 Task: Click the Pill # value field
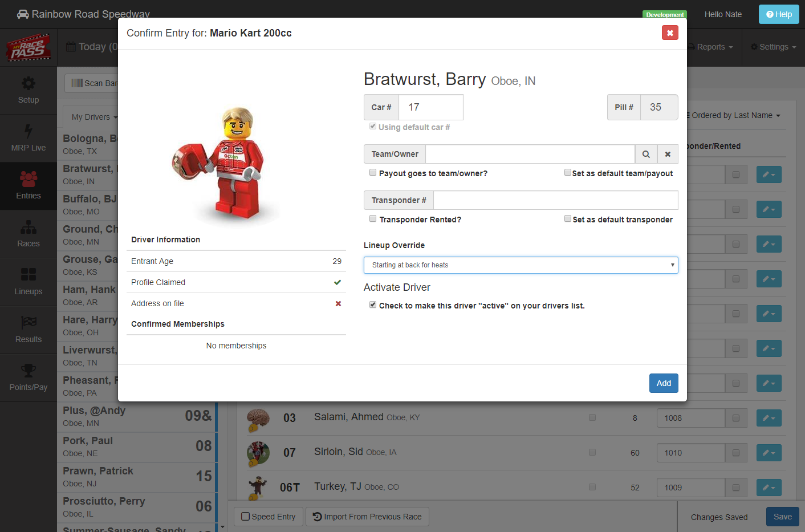(659, 107)
